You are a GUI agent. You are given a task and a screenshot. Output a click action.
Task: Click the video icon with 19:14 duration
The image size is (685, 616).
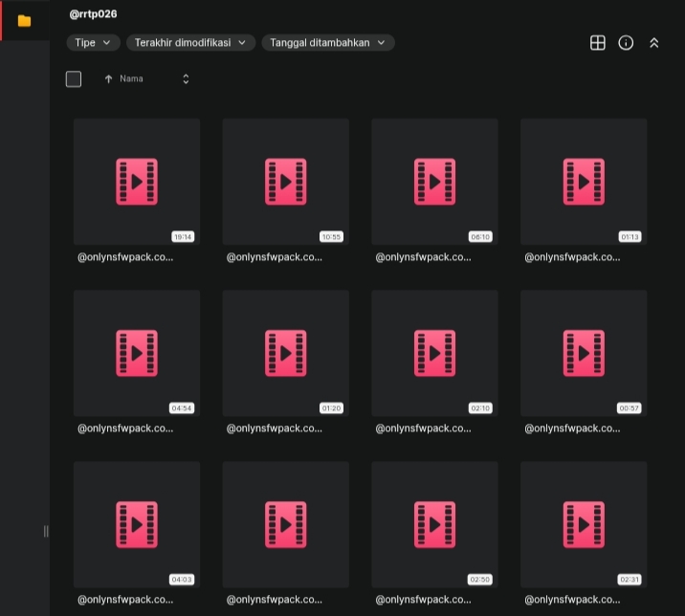(137, 182)
